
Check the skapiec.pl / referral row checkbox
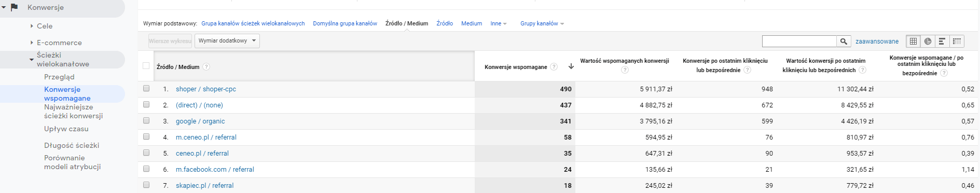(146, 185)
